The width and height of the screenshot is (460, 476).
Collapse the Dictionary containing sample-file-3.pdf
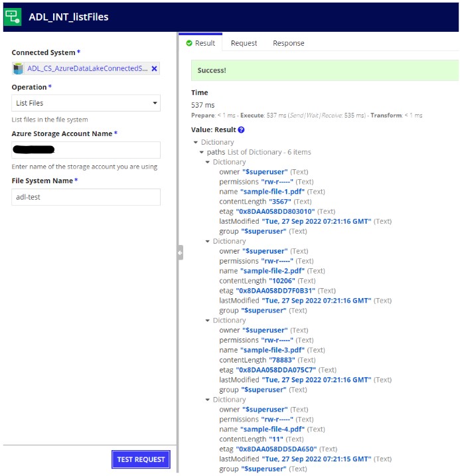[208, 321]
